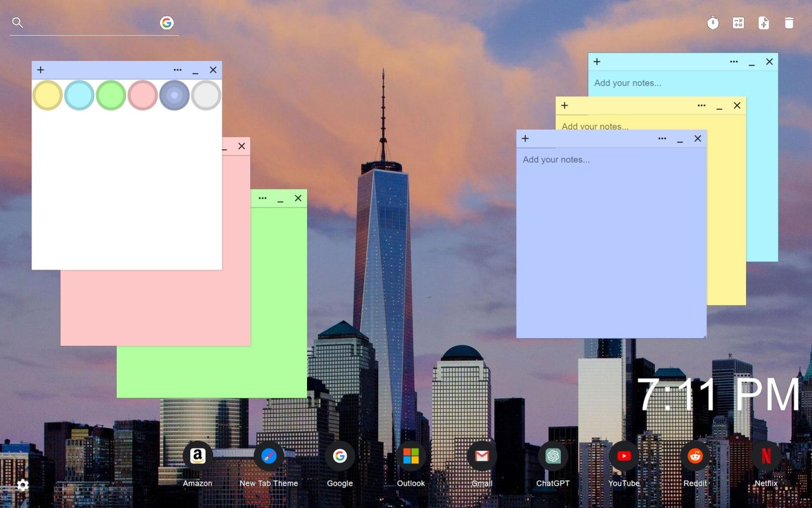Close the cyan note
The width and height of the screenshot is (812, 508).
[x=769, y=62]
